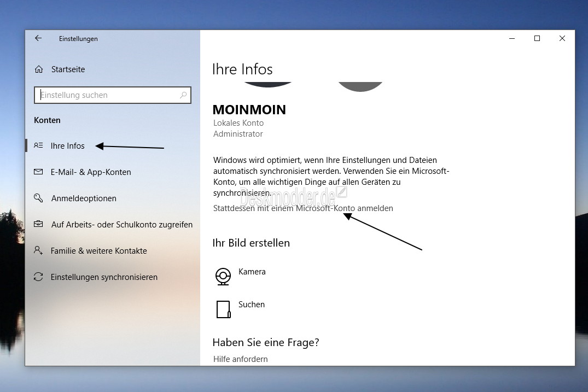Click the key icon for Anmeldeoptionen
Viewport: 588px width, 392px height.
(x=38, y=198)
